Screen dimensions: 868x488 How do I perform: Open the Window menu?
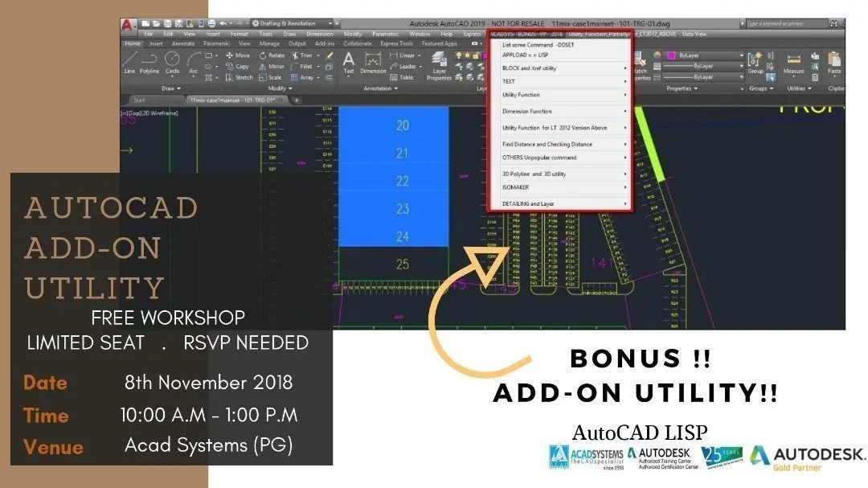tap(420, 35)
